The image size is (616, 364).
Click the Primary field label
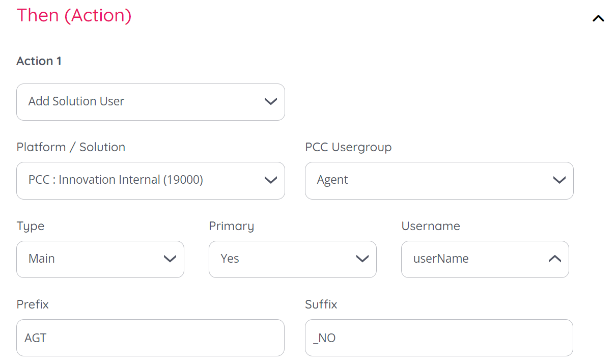tap(231, 226)
